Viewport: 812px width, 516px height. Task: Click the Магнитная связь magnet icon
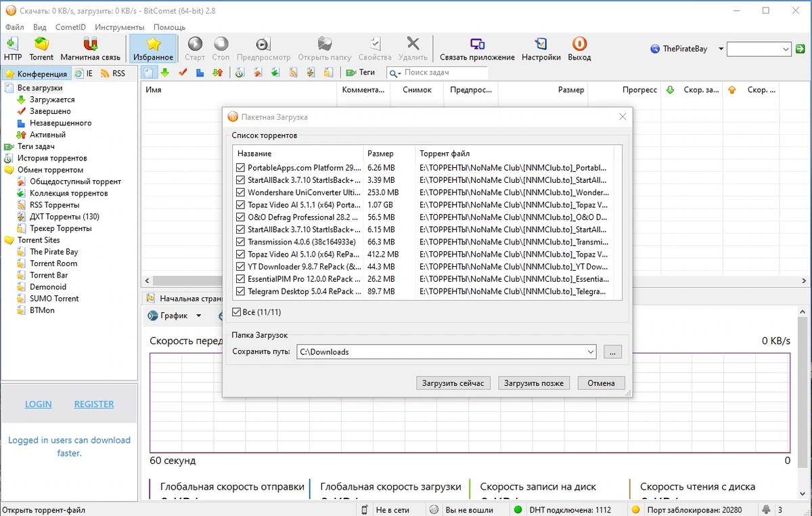tap(90, 49)
